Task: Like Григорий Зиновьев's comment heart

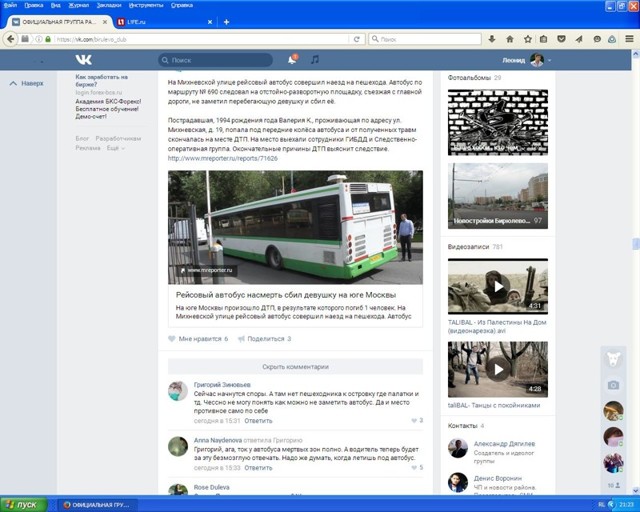Action: click(x=414, y=421)
